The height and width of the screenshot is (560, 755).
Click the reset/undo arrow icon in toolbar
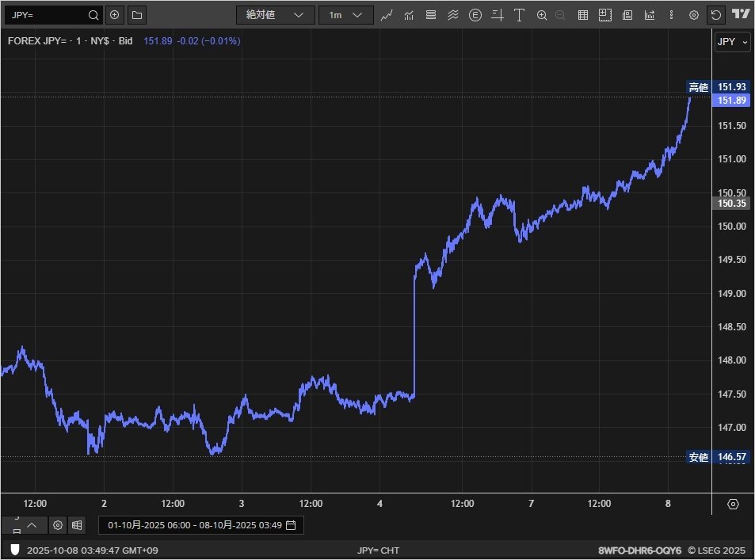point(716,15)
